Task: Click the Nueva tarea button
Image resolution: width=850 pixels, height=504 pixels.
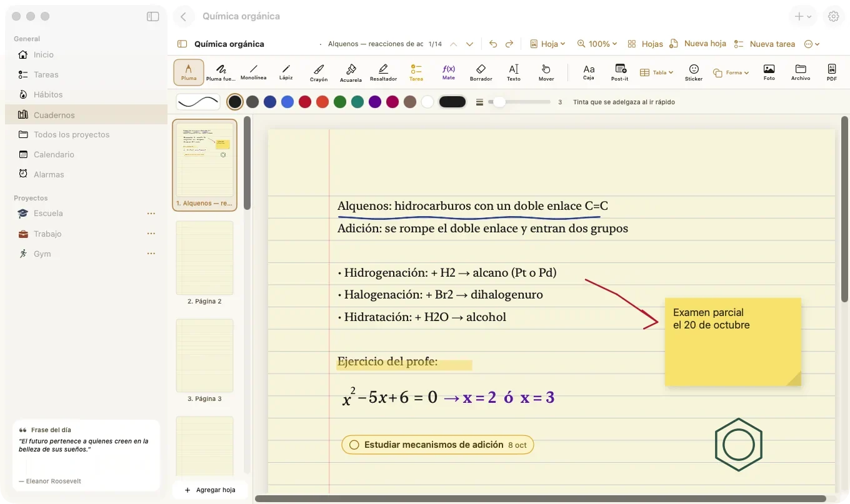Action: pyautogui.click(x=764, y=44)
